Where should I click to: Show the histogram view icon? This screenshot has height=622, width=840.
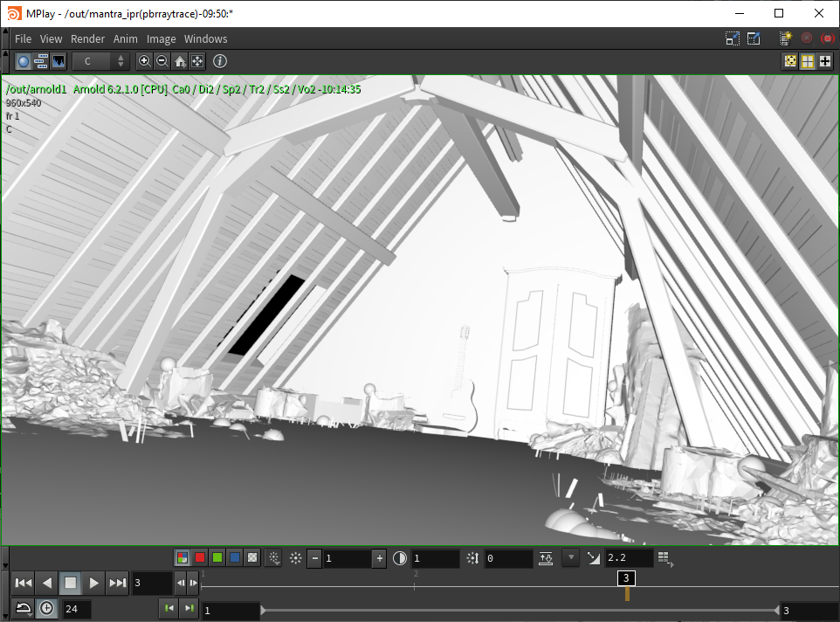click(x=59, y=61)
